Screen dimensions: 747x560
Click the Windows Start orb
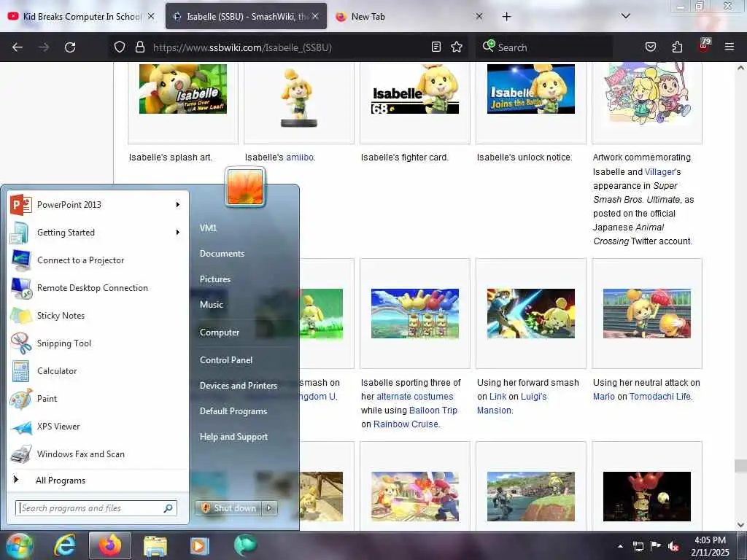[x=18, y=545]
